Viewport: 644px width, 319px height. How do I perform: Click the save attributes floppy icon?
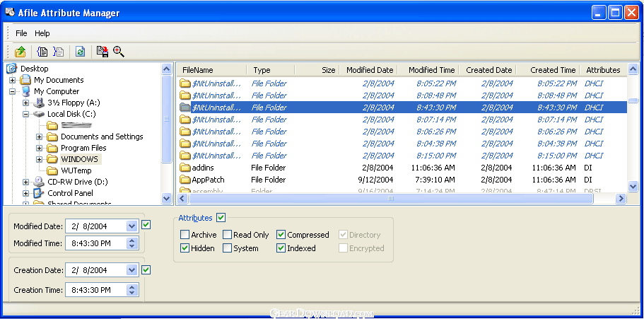click(103, 52)
